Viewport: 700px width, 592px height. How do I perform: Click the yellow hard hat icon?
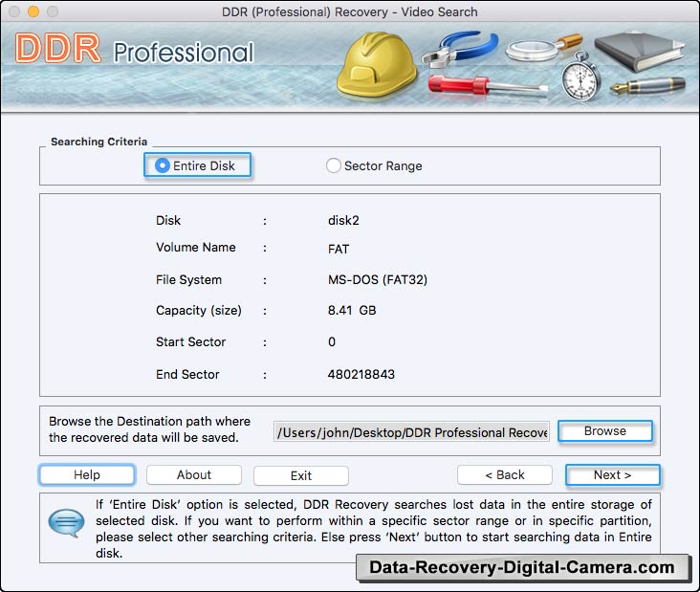pyautogui.click(x=377, y=64)
